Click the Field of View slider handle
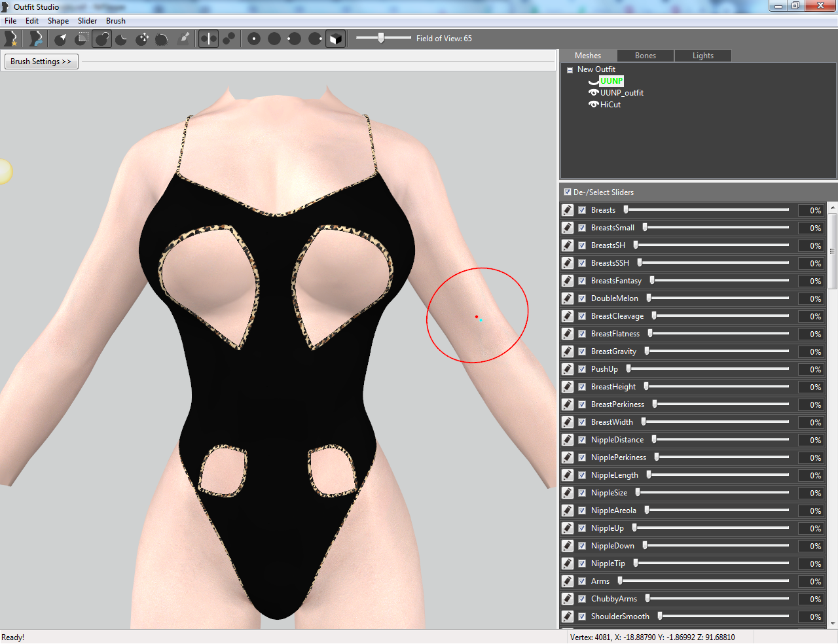838x644 pixels. [x=381, y=38]
